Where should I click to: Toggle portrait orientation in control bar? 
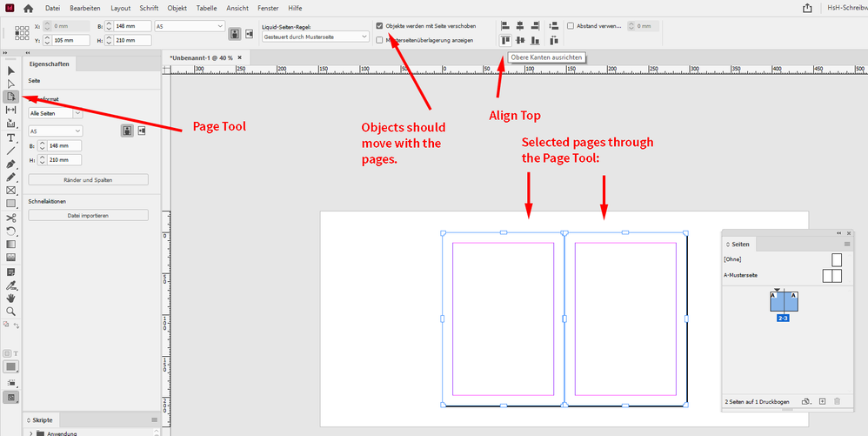(x=236, y=34)
